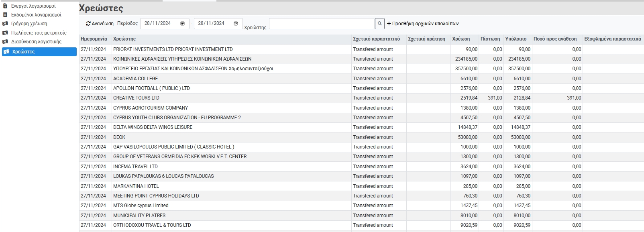
Task: Select MUNICIPALITY PLATRES row
Action: (361, 216)
